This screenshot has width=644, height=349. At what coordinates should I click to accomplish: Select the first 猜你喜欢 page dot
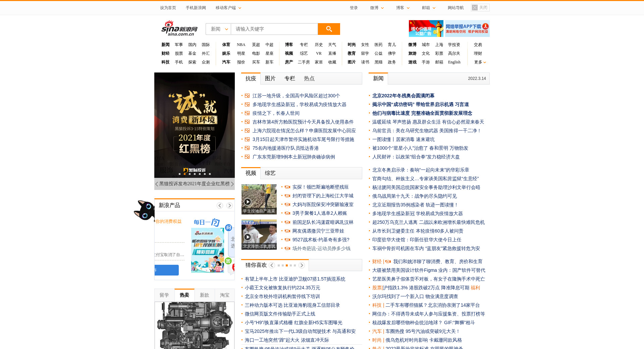[x=279, y=265]
